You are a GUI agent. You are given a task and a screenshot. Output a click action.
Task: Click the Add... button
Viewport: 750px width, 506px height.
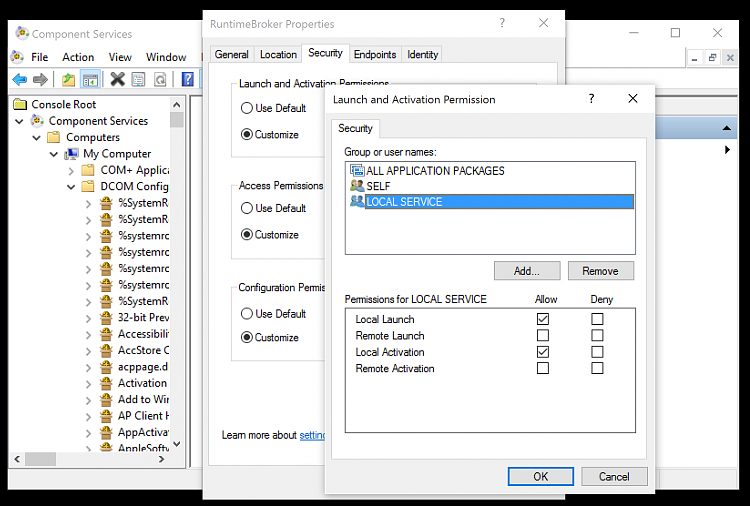[527, 271]
